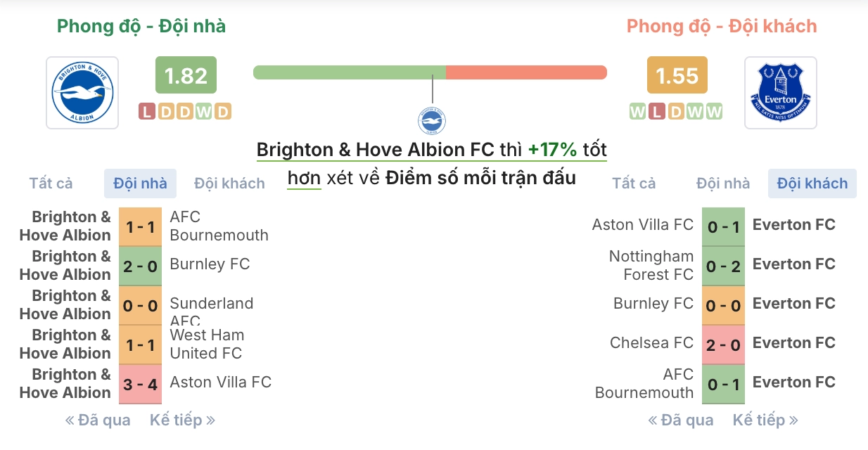The width and height of the screenshot is (868, 450).
Task: Click the 'Kế tiếp »' pagination link on the left
Action: pyautogui.click(x=182, y=419)
